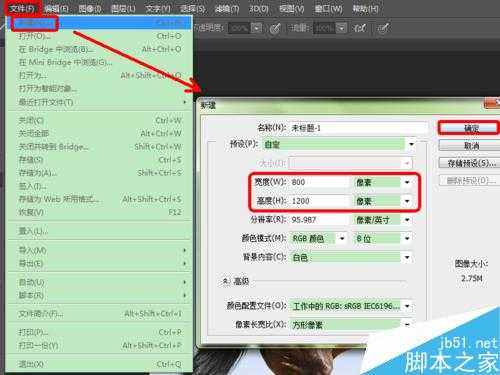Choose 关闭并转到 Bridge... entry
The height and width of the screenshot is (375, 500).
[x=99, y=147]
